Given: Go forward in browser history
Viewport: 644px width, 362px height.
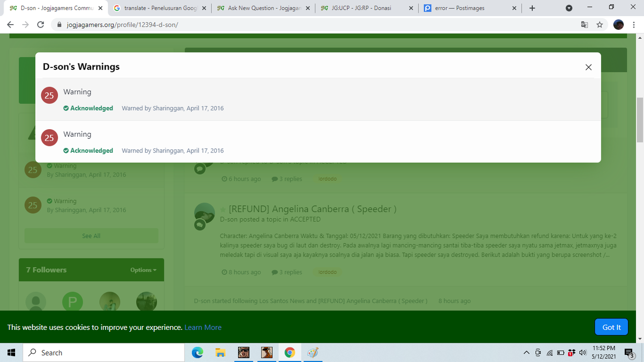Looking at the screenshot, I should 26,25.
